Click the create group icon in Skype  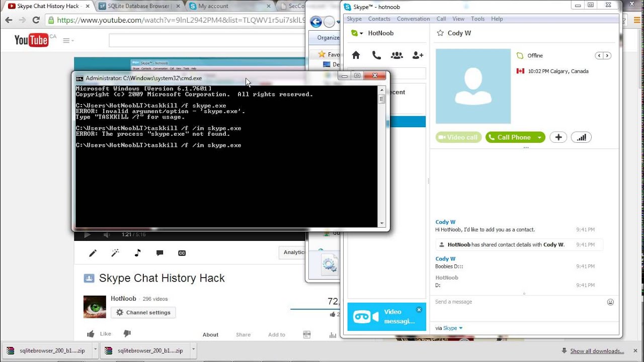pos(397,55)
